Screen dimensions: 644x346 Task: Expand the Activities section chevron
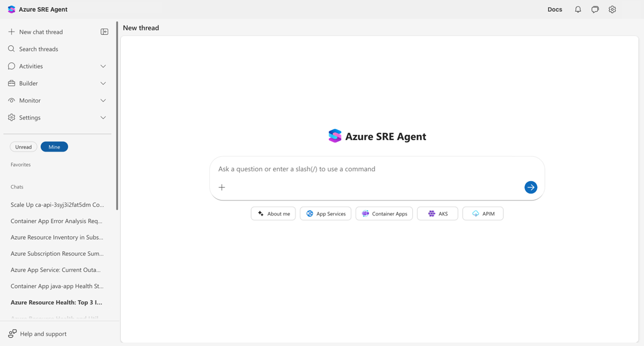(103, 66)
